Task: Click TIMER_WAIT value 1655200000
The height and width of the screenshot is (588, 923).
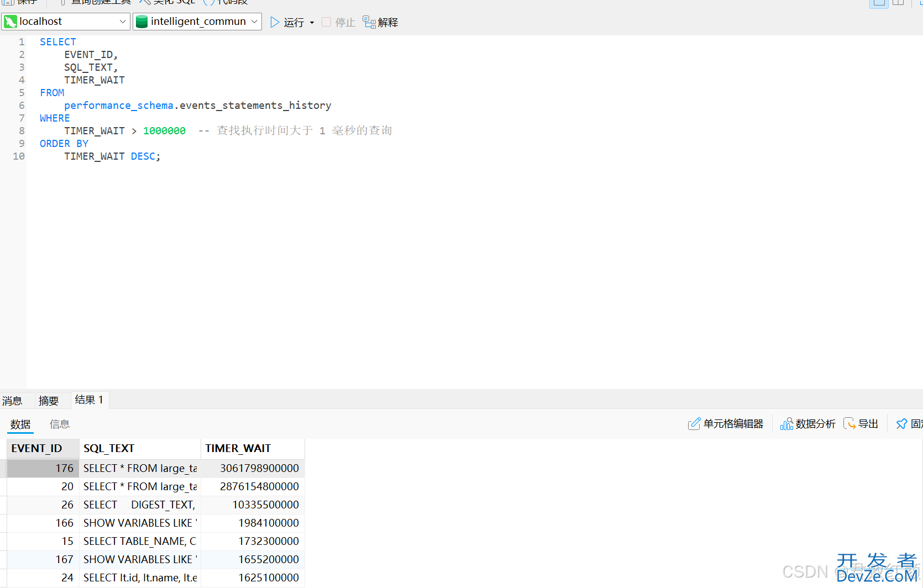Action: click(253, 559)
